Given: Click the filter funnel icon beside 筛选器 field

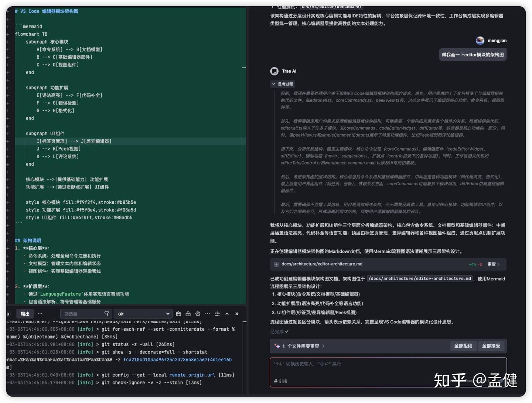Looking at the screenshot, I should tap(107, 313).
